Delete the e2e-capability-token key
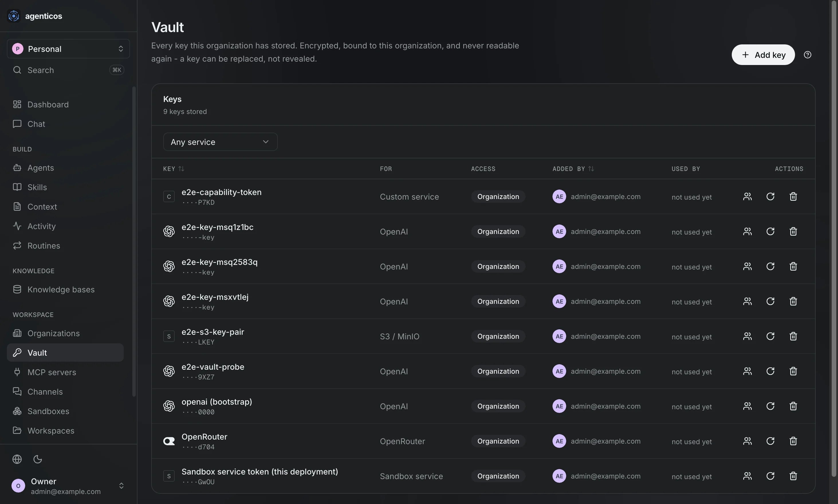This screenshot has width=838, height=504. pos(793,197)
